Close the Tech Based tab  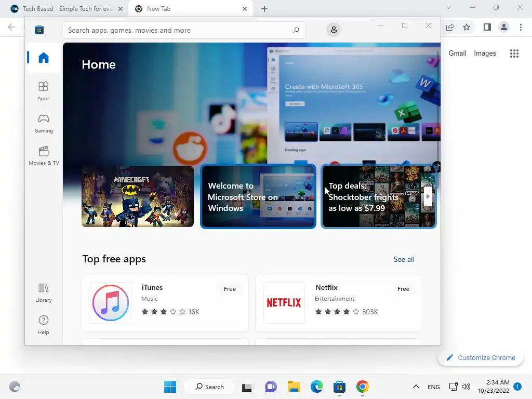121,9
